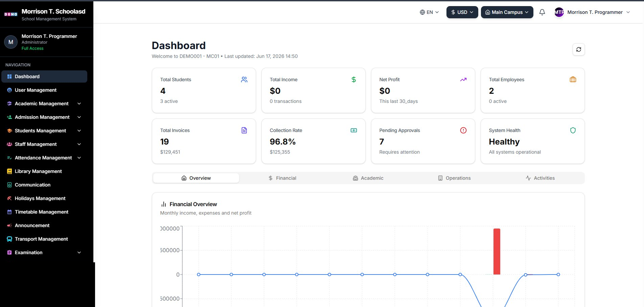Expand Staff Management chevron
644x307 pixels.
coord(79,144)
